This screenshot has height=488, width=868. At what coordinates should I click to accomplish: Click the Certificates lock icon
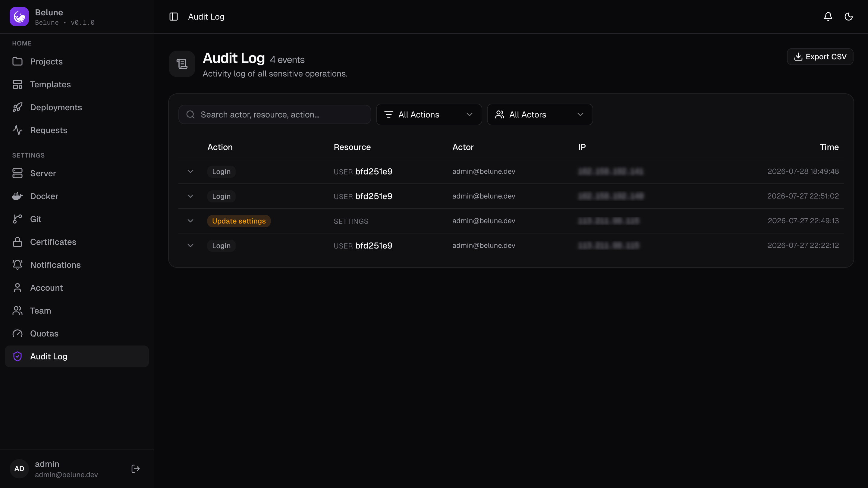pos(17,242)
